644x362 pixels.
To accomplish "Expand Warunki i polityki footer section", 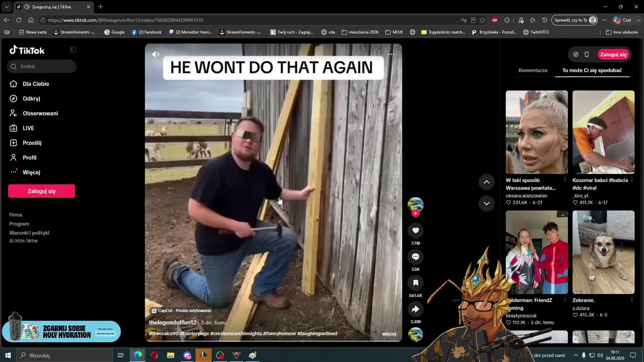I will 29,233.
